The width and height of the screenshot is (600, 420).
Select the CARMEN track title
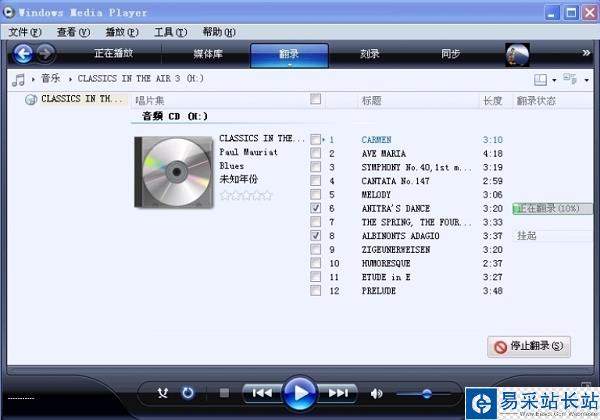pos(377,140)
